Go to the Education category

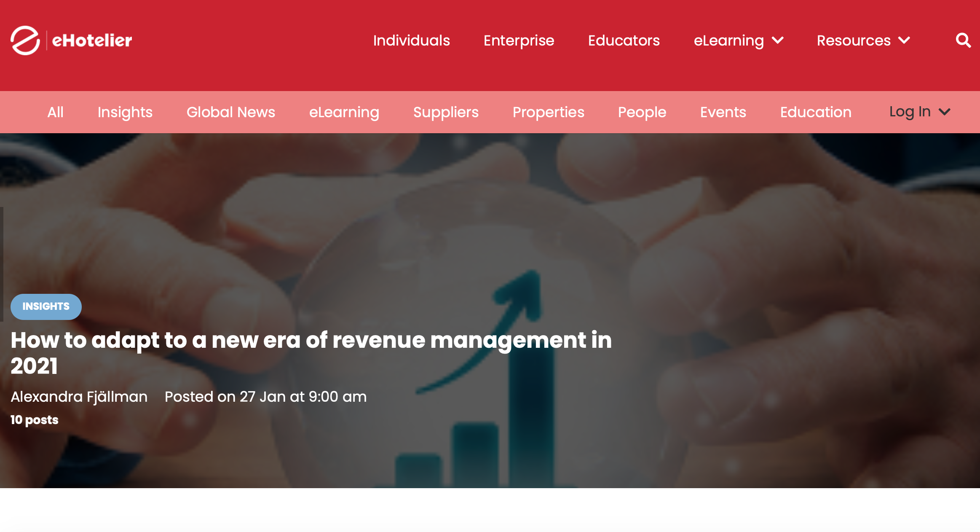(x=816, y=112)
